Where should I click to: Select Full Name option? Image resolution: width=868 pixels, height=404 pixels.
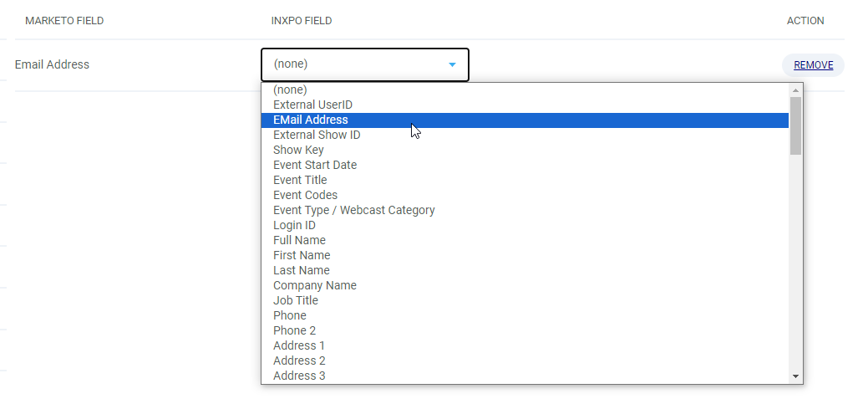click(x=525, y=240)
